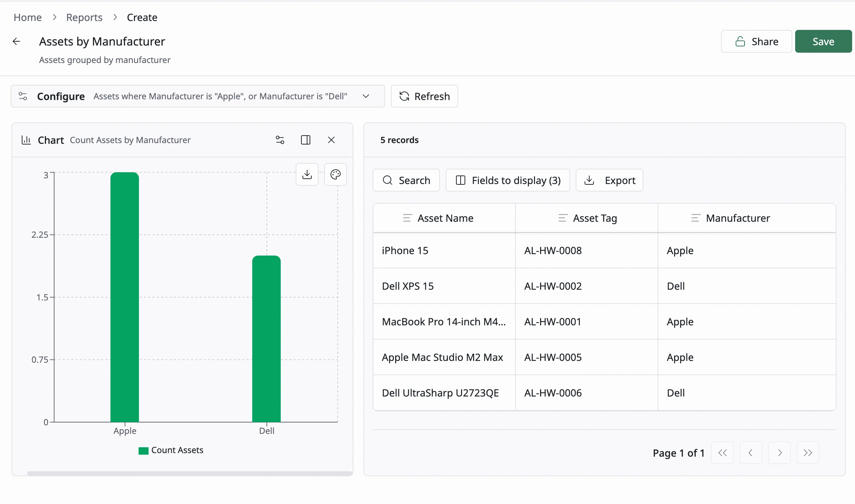Image resolution: width=855 pixels, height=504 pixels.
Task: Toggle chart split layout icon
Action: click(306, 140)
